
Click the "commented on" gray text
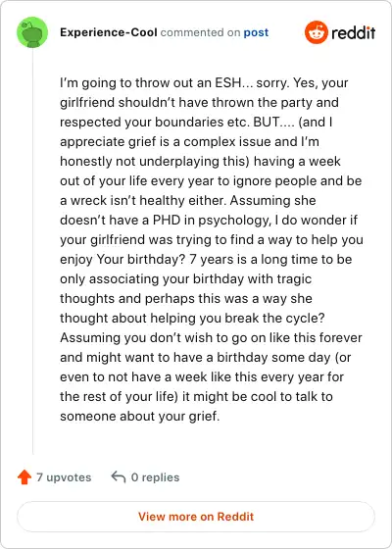(x=200, y=32)
